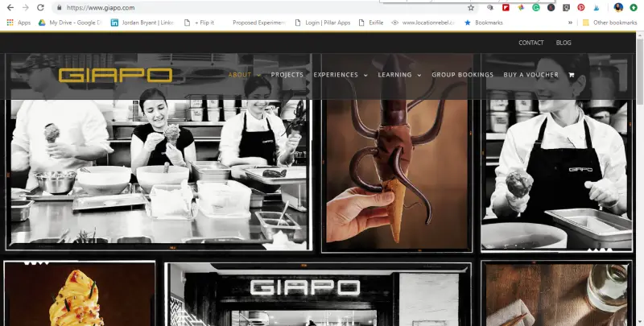Click the blue flame extension icon
The image size is (644, 326).
pyautogui.click(x=596, y=7)
